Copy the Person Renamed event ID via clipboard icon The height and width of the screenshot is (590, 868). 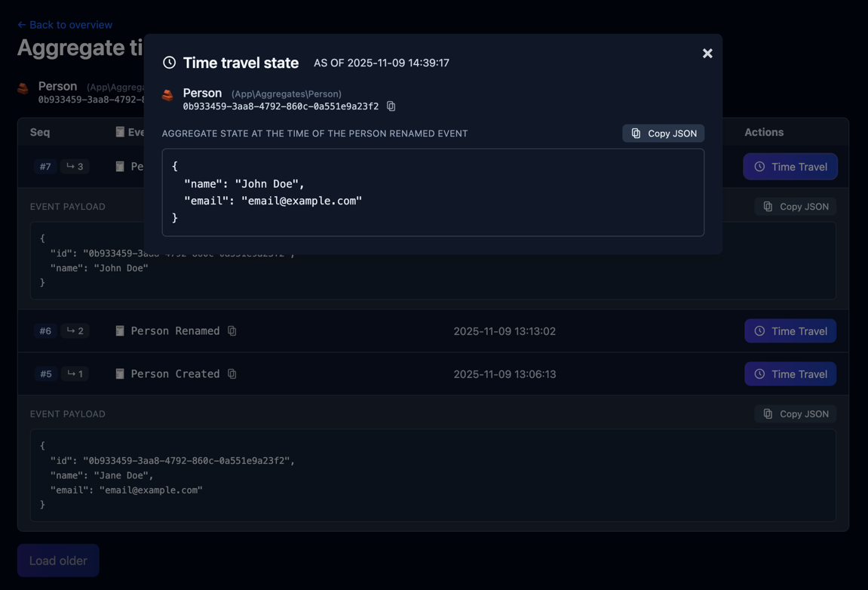point(232,330)
